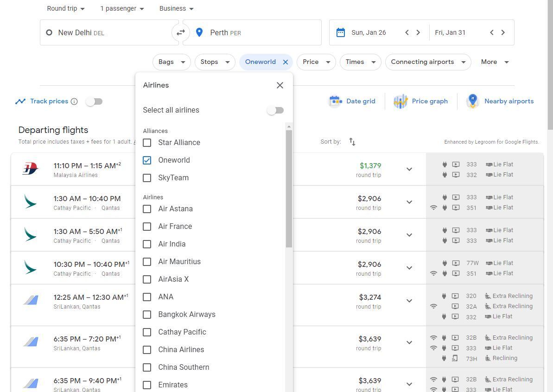Click the Track prices graph icon
This screenshot has height=392, width=553.
point(20,101)
